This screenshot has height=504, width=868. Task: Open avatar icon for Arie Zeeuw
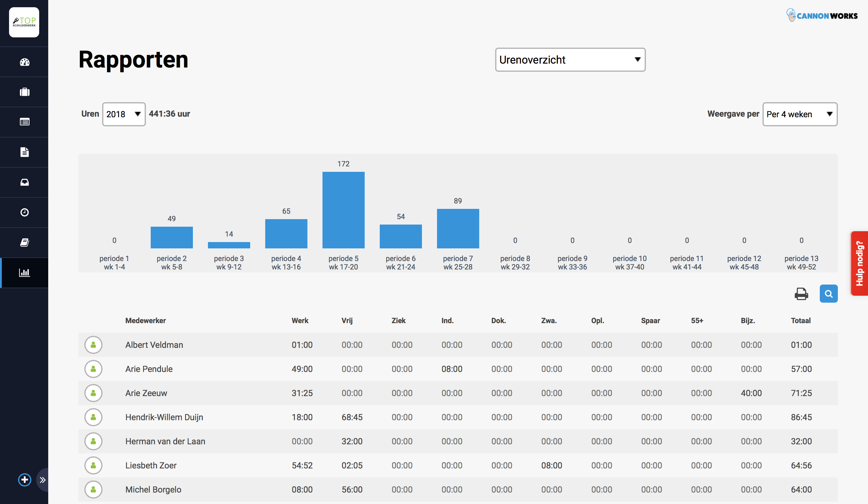[93, 393]
